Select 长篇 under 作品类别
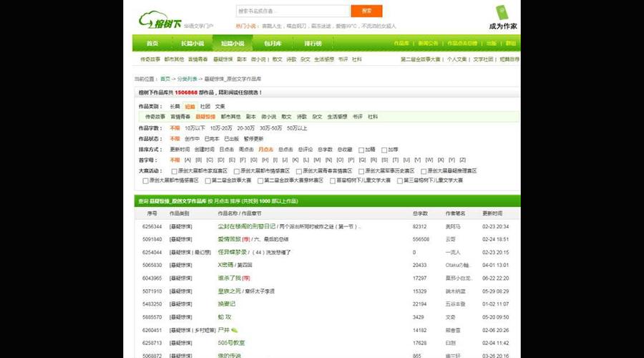The image size is (644, 358). click(175, 107)
